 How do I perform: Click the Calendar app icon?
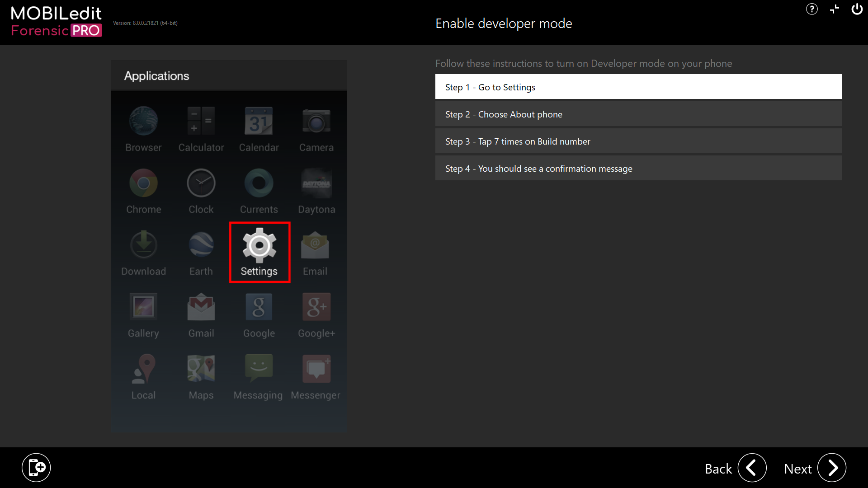click(259, 121)
